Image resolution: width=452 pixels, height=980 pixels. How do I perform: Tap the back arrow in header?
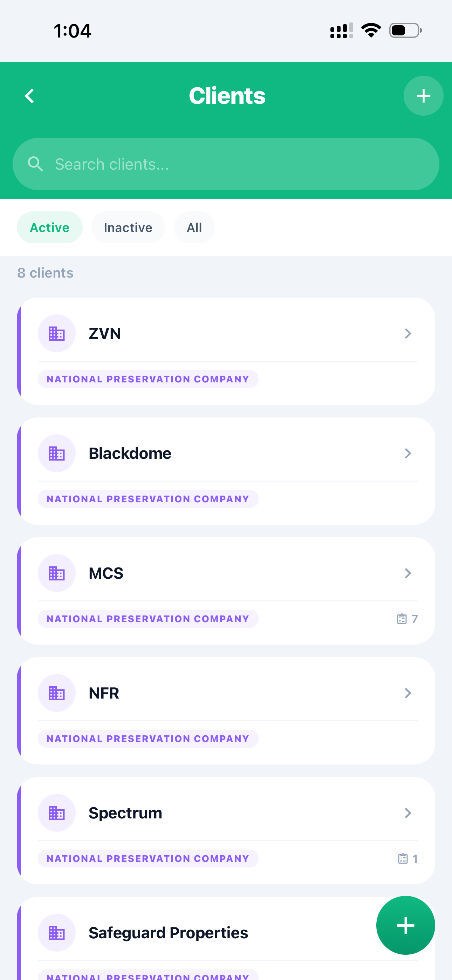click(x=30, y=96)
